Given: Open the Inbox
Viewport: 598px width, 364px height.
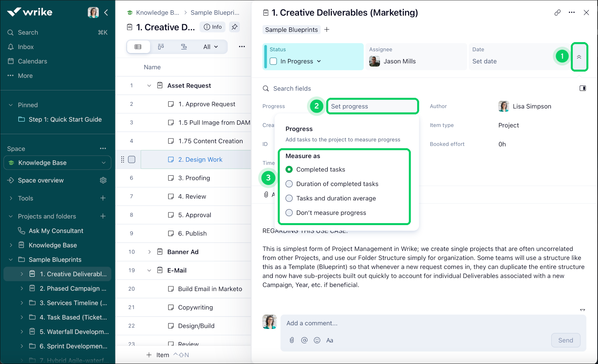Looking at the screenshot, I should click(x=25, y=47).
